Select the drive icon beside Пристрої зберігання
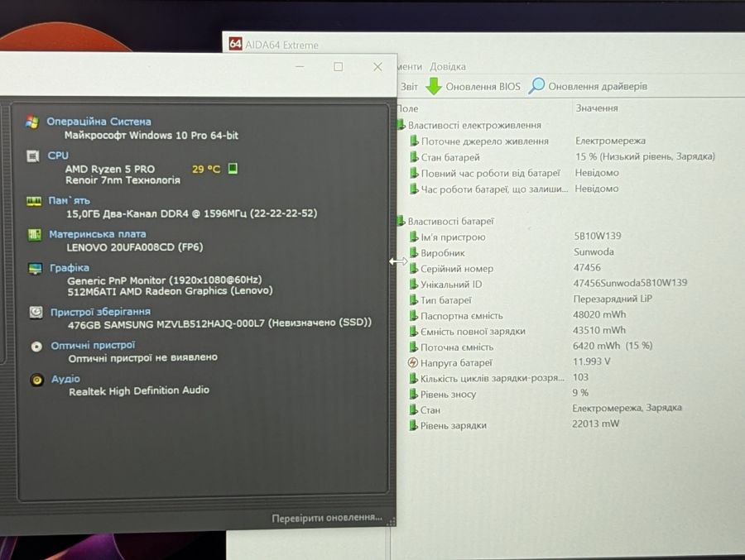 pyautogui.click(x=36, y=312)
